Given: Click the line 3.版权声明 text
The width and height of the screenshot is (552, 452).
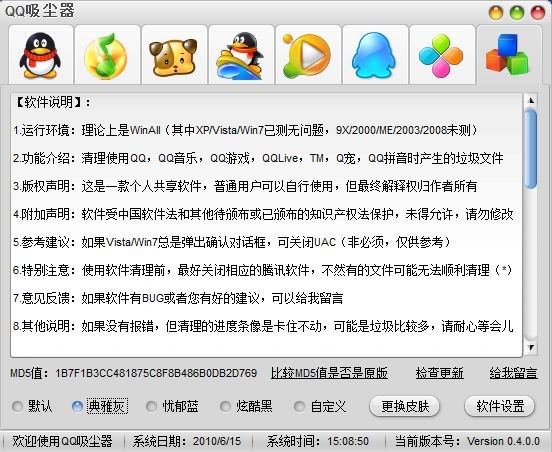Looking at the screenshot, I should point(245,186).
